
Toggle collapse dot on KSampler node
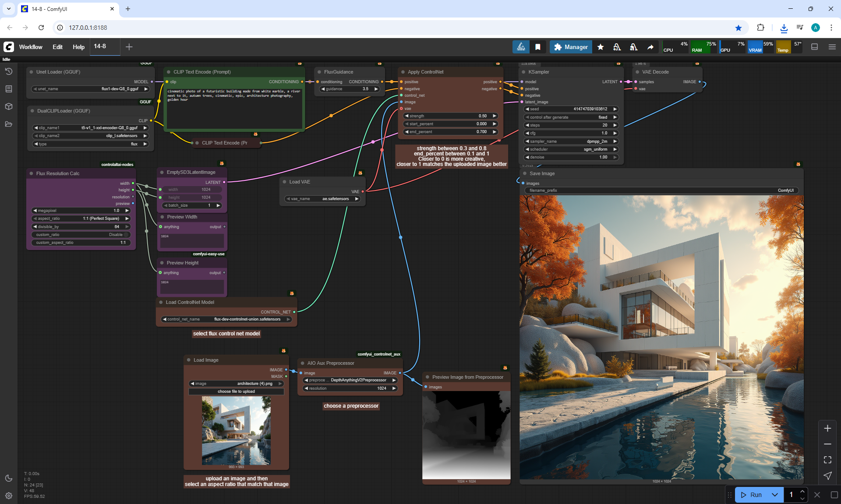tap(523, 72)
